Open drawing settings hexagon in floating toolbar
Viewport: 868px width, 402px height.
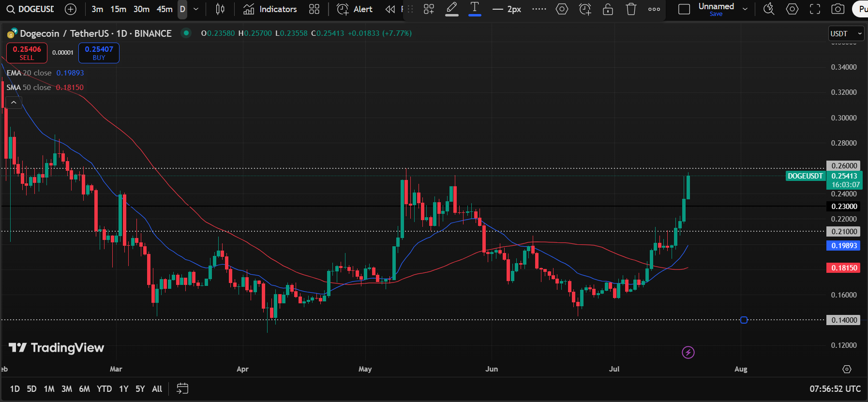pos(562,9)
